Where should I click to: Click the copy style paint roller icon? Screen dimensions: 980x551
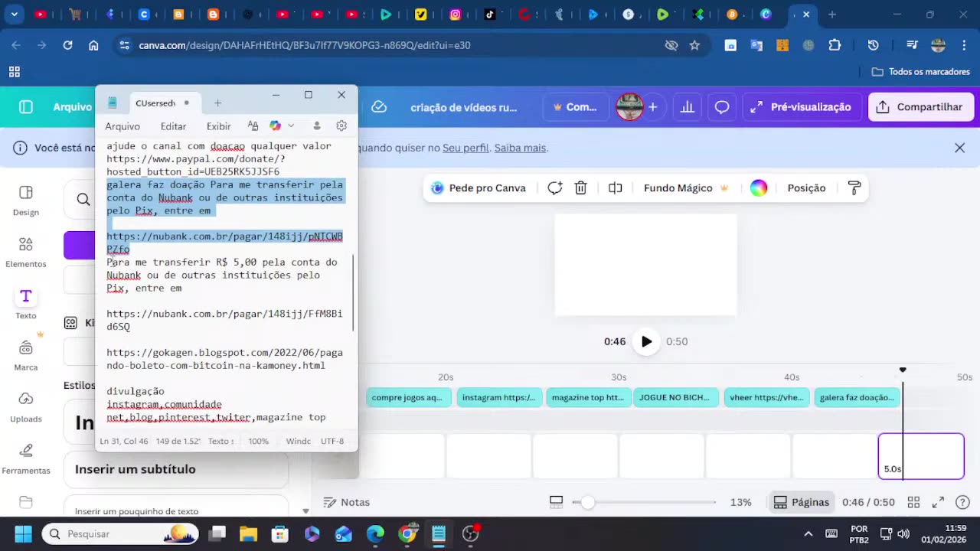(x=854, y=188)
